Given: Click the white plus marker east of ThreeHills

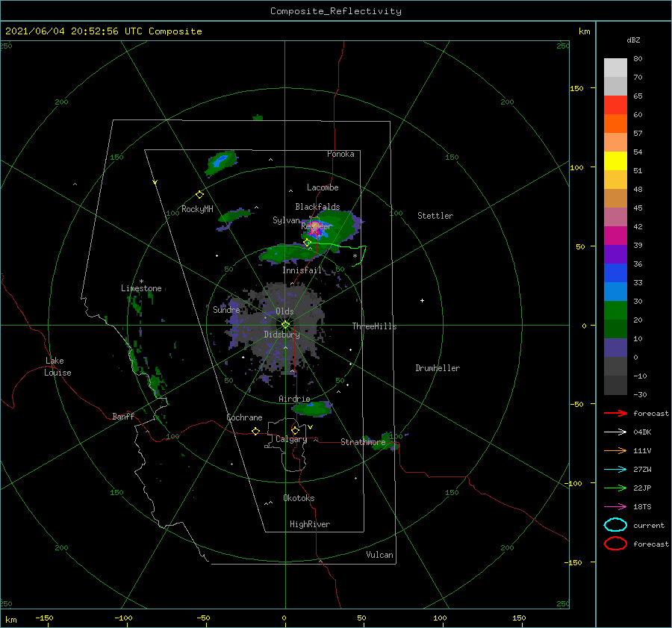Looking at the screenshot, I should [x=422, y=300].
